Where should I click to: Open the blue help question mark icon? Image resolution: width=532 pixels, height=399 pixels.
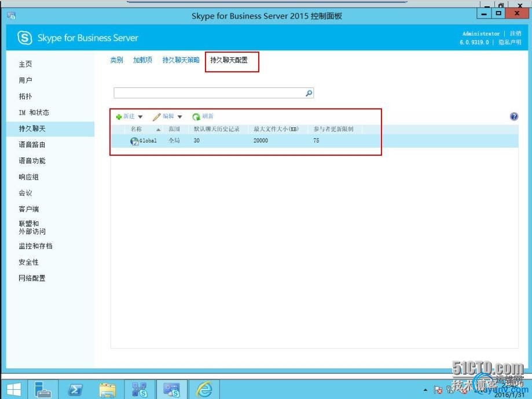513,117
